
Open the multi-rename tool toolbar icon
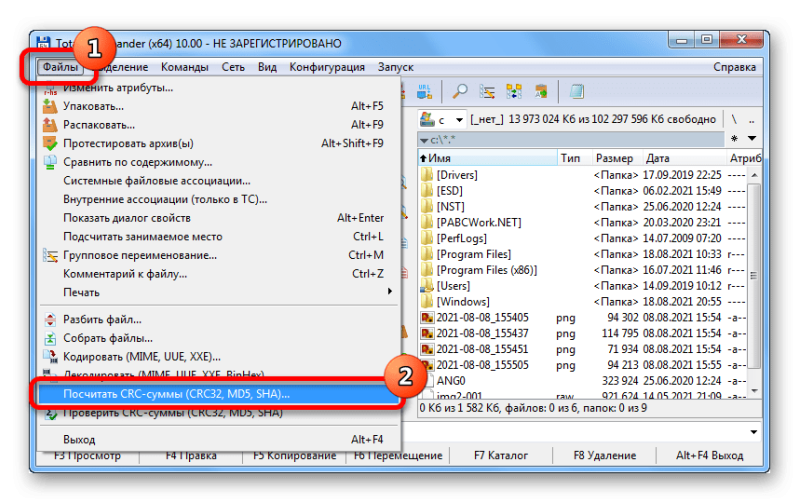coord(487,92)
